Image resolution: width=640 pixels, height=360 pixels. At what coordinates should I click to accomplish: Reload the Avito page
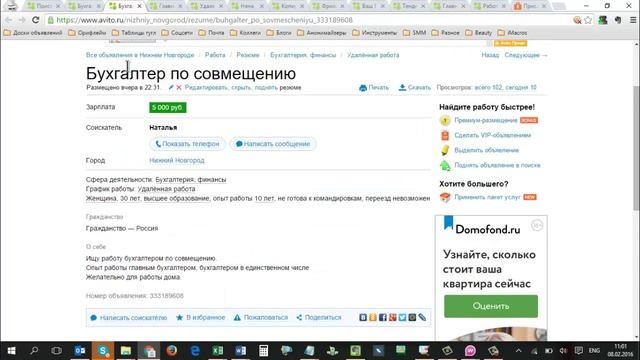click(x=36, y=20)
